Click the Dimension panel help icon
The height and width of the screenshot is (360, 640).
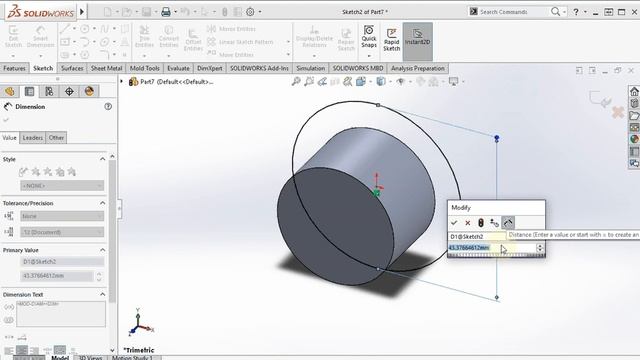108,107
